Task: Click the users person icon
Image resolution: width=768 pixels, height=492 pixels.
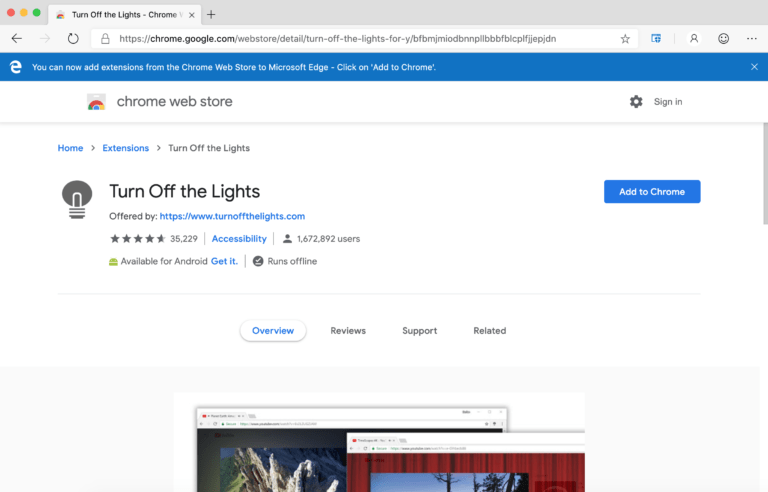Action: click(x=288, y=239)
